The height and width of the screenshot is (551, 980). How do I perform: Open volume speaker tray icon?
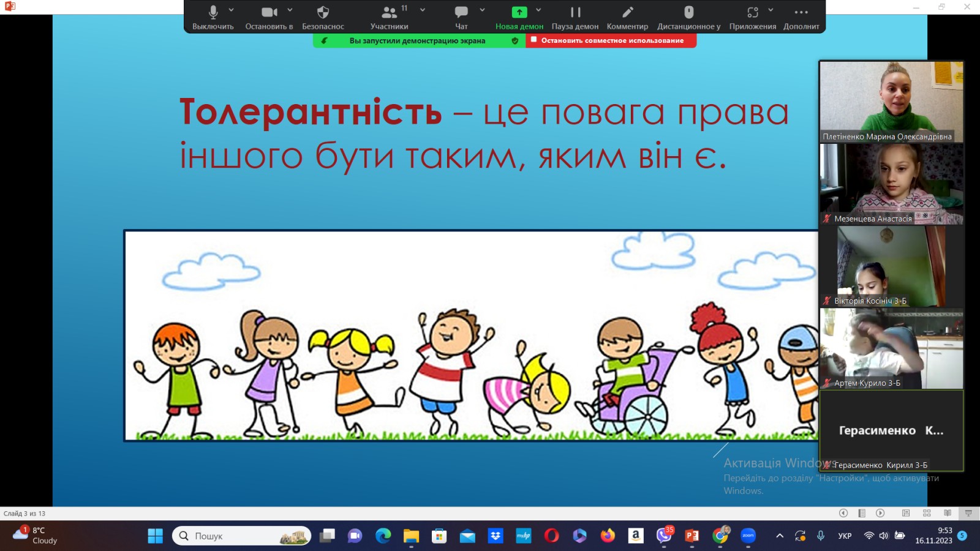(x=884, y=536)
